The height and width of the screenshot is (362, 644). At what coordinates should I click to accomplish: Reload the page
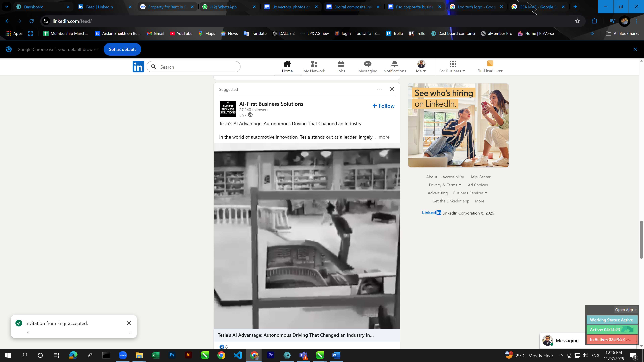[32, 21]
